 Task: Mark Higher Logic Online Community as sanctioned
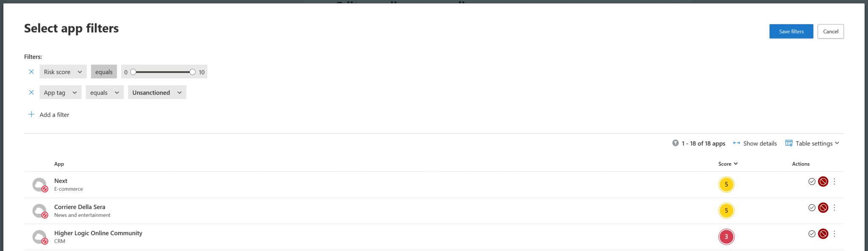(812, 234)
